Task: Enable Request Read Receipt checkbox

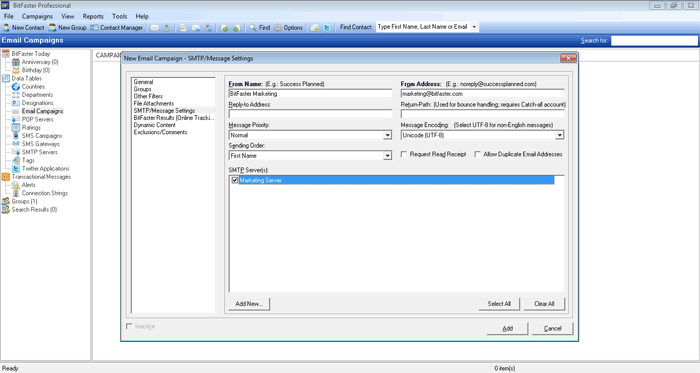Action: (404, 154)
